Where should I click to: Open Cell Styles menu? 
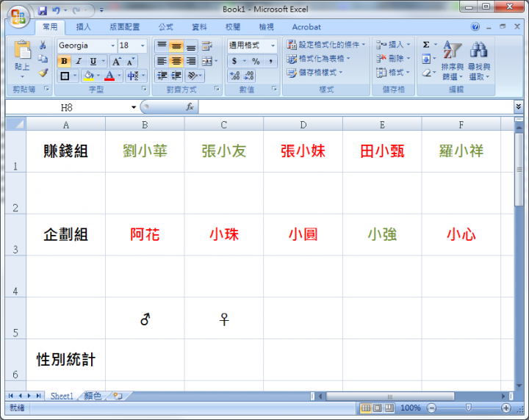[314, 73]
